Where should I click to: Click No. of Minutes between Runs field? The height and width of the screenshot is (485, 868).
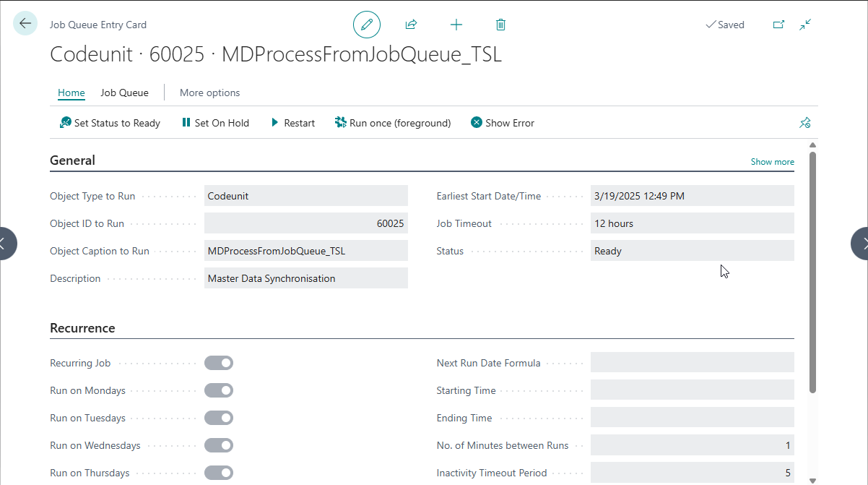coord(693,445)
